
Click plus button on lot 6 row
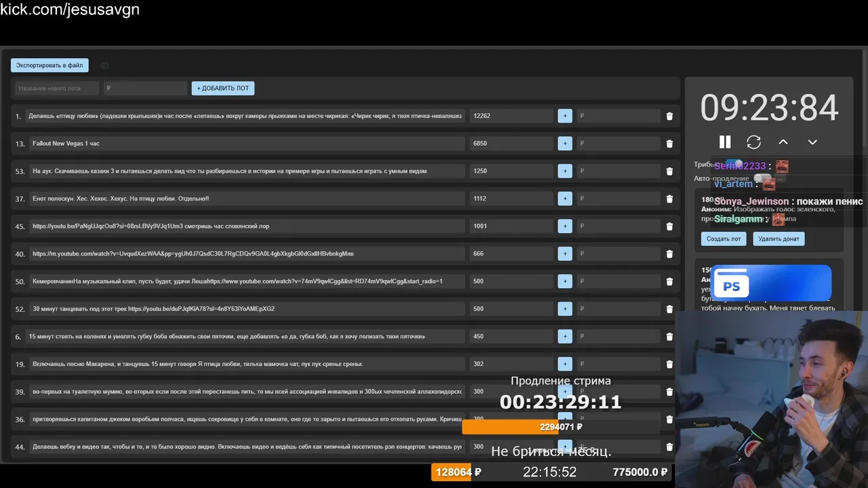coord(565,336)
